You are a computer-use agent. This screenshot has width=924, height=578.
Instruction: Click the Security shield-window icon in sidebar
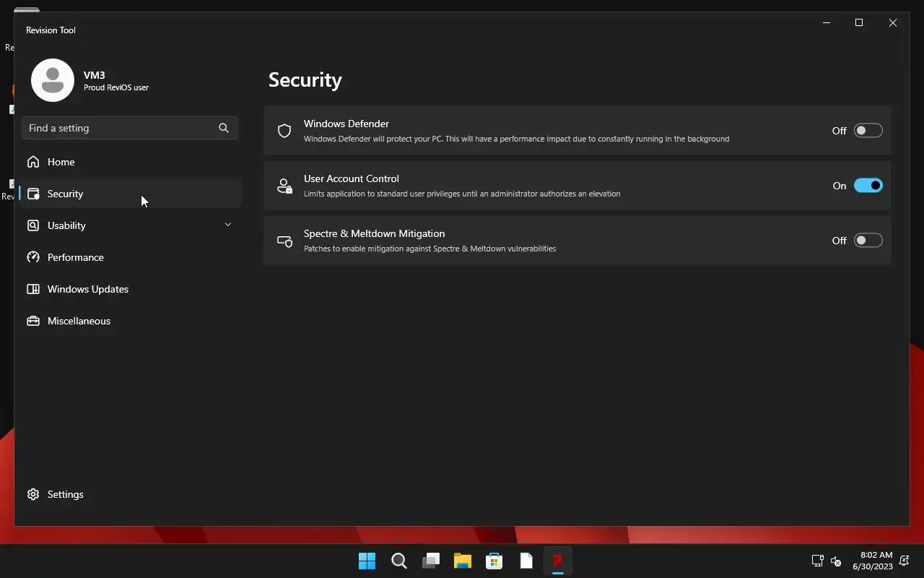[x=33, y=194]
